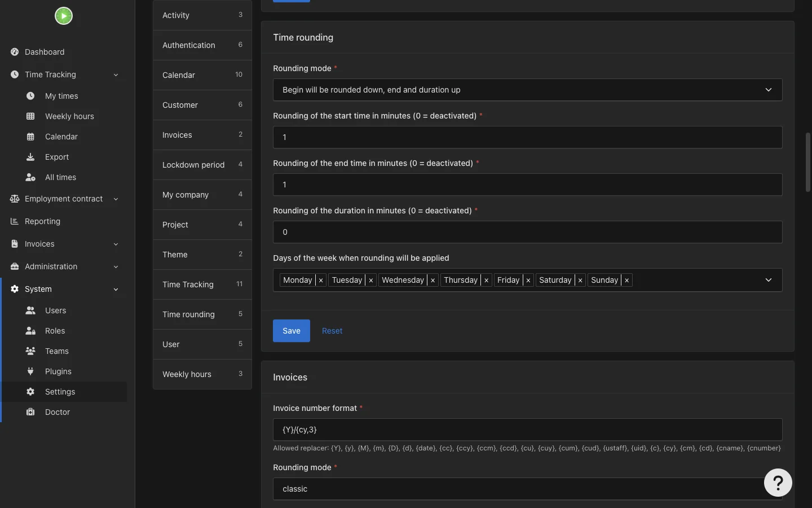Click the Reporting chart icon
Screen dimensions: 812x508
(x=15, y=221)
